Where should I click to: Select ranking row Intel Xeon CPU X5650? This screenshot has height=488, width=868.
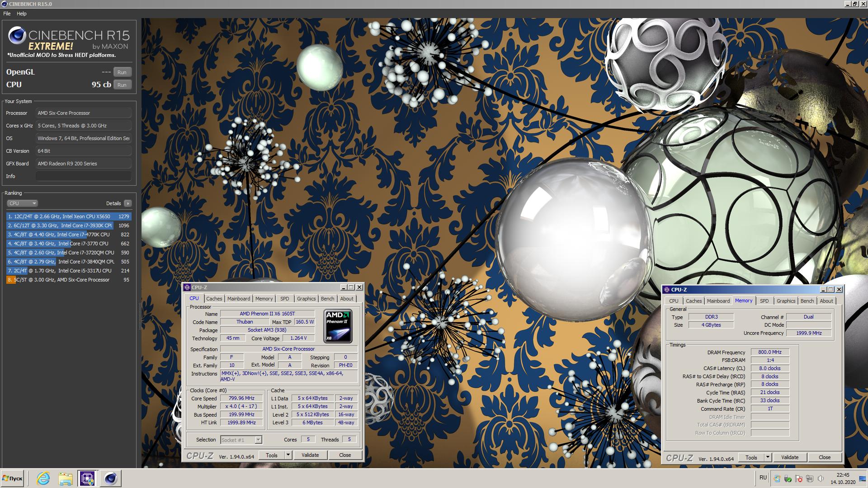point(69,216)
